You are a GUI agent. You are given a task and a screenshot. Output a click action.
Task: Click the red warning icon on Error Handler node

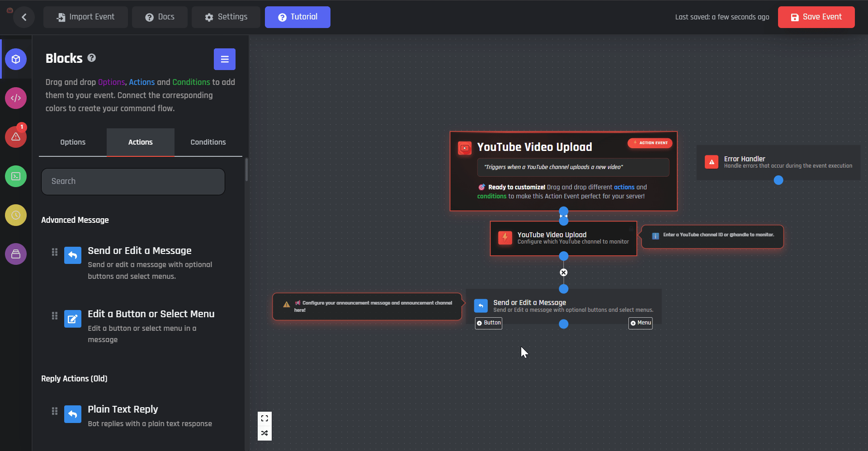tap(712, 162)
